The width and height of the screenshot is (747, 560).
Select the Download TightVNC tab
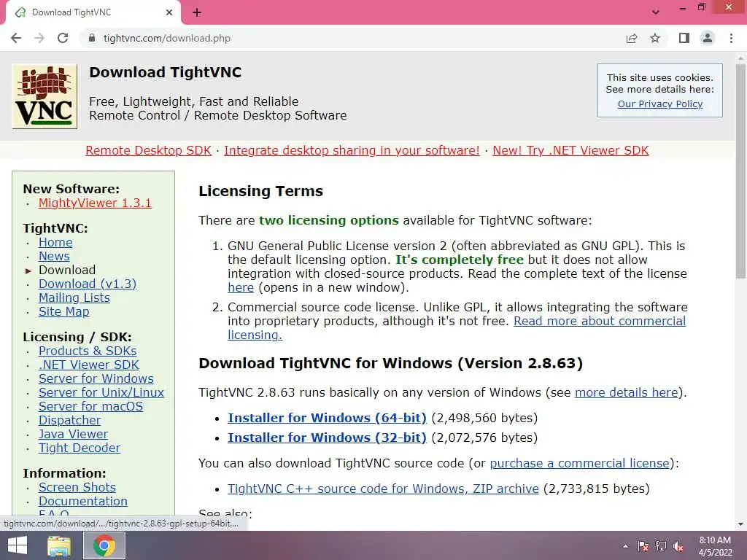pos(93,12)
